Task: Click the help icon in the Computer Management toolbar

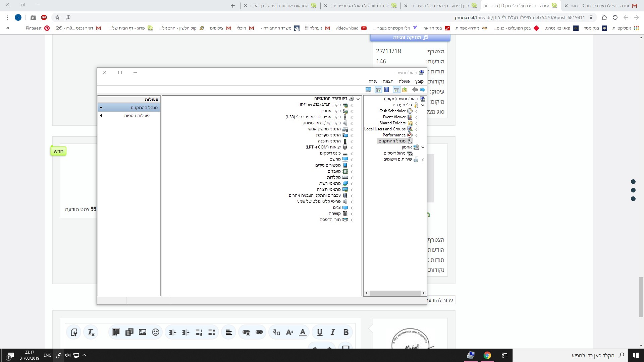Action: (386, 89)
